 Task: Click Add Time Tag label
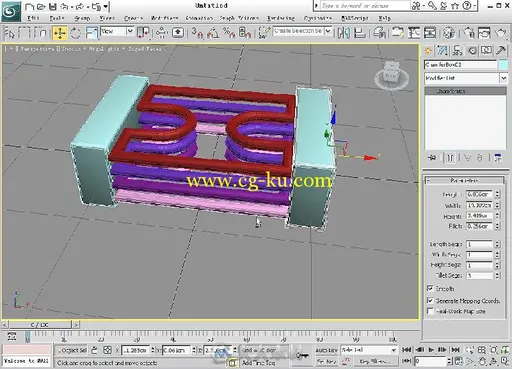click(x=258, y=363)
